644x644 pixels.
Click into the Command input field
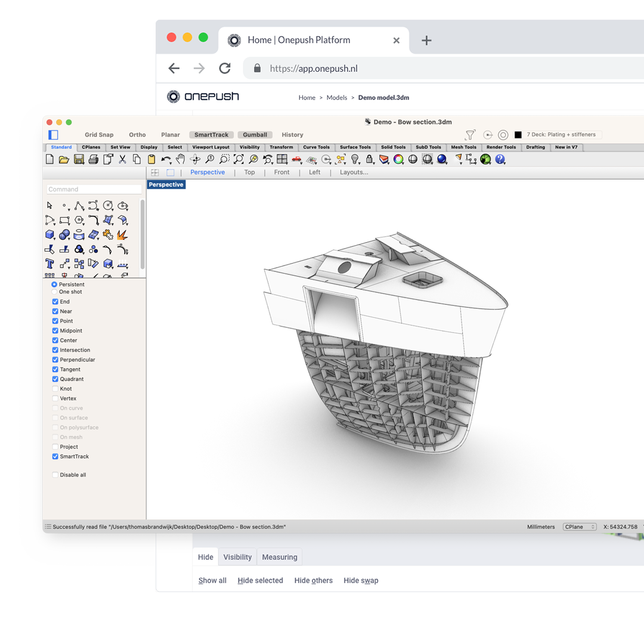pyautogui.click(x=94, y=189)
